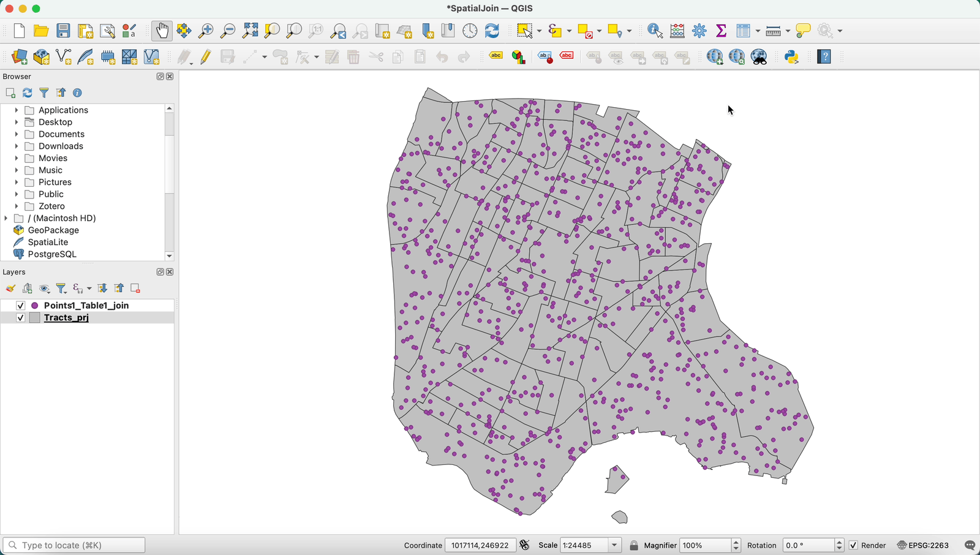Viewport: 980px width, 555px height.
Task: Activate the Zoom In magnifier tool
Action: click(206, 31)
